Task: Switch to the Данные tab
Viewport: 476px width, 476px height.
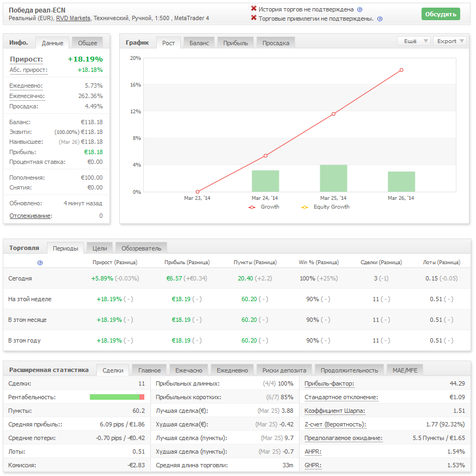Action: (x=52, y=43)
